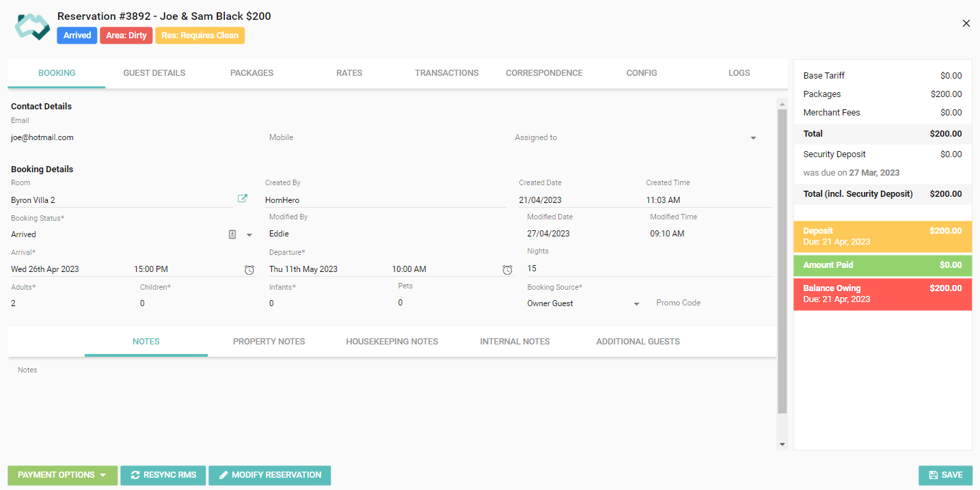980x490 pixels.
Task: Expand the Booking Source dropdown
Action: point(636,304)
